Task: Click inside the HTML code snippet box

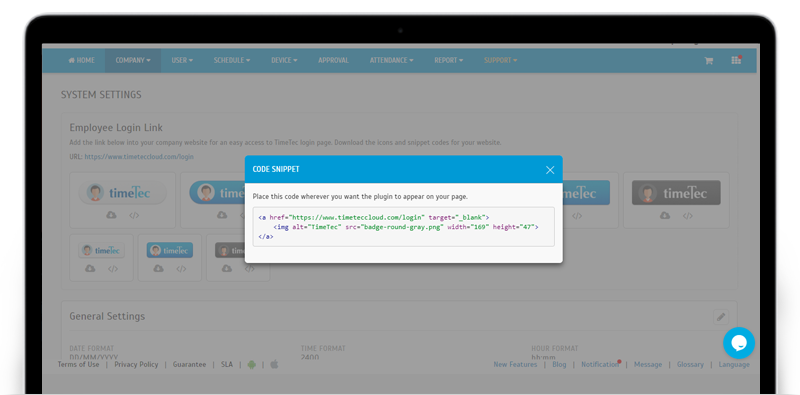Action: pyautogui.click(x=404, y=227)
